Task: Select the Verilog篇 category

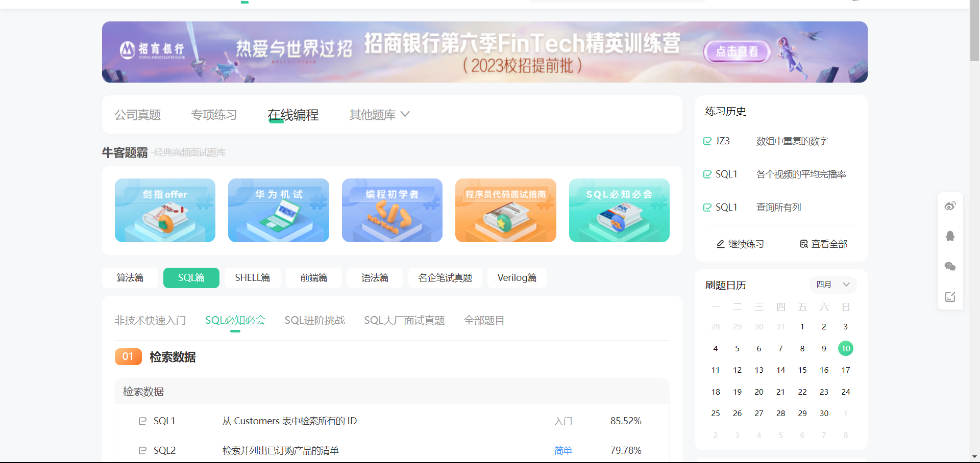Action: coord(517,278)
